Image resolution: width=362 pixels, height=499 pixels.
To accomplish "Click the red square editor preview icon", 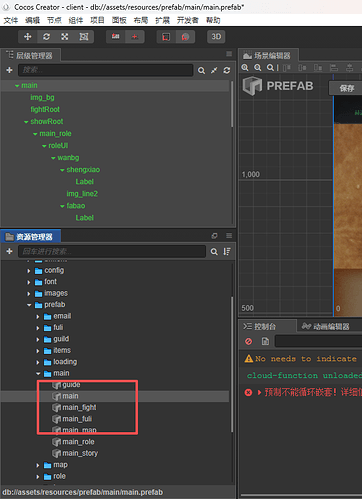I will [166, 37].
